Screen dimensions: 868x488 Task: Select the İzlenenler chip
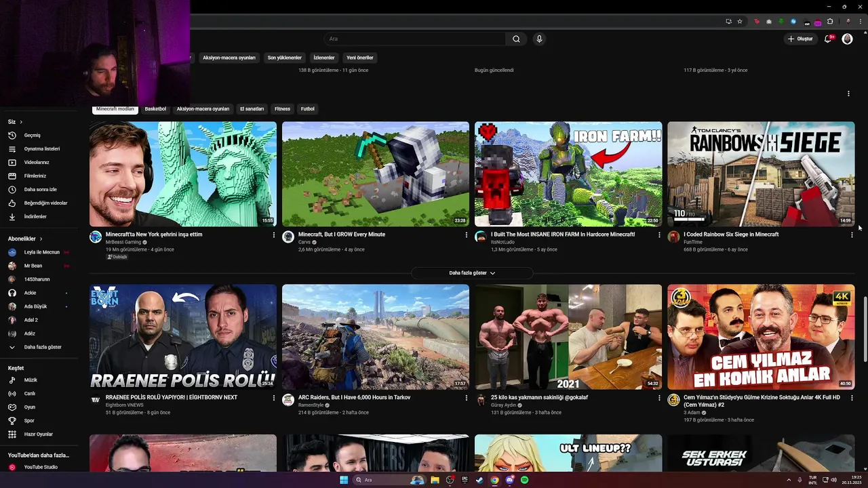point(324,58)
